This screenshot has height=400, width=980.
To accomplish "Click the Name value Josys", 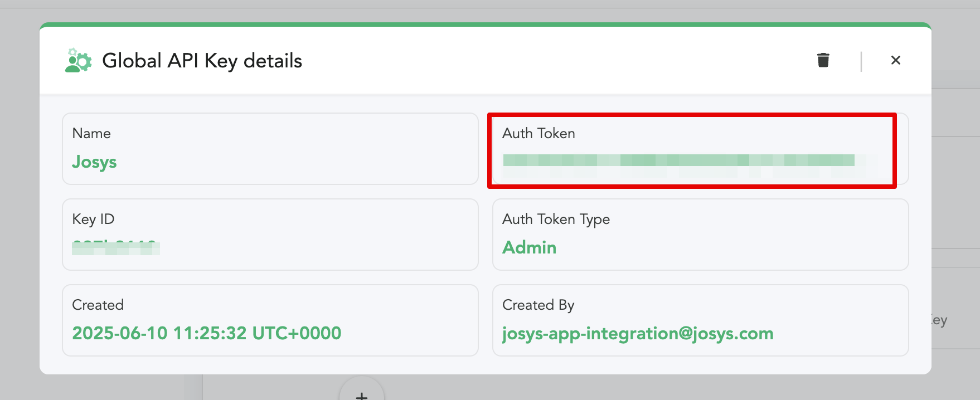I will click(94, 162).
